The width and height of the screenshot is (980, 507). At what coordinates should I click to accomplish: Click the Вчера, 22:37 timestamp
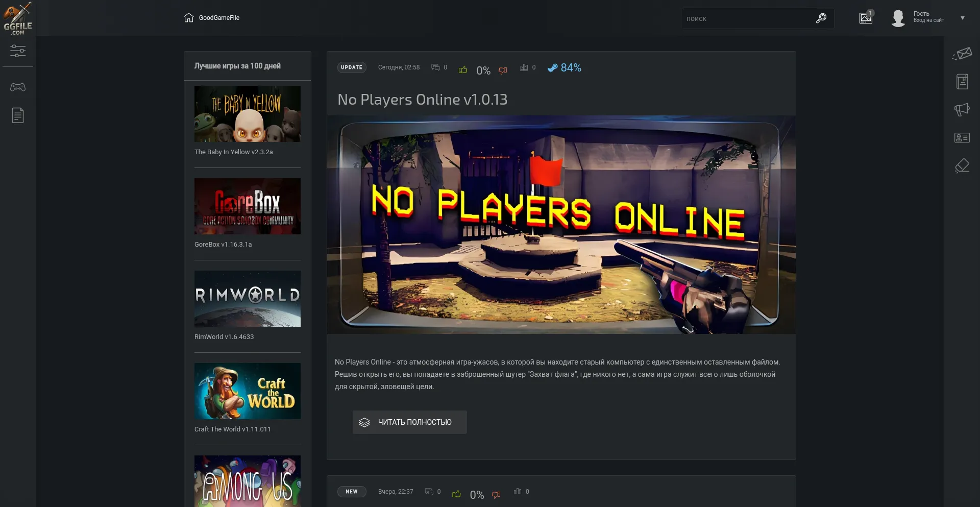coord(396,492)
